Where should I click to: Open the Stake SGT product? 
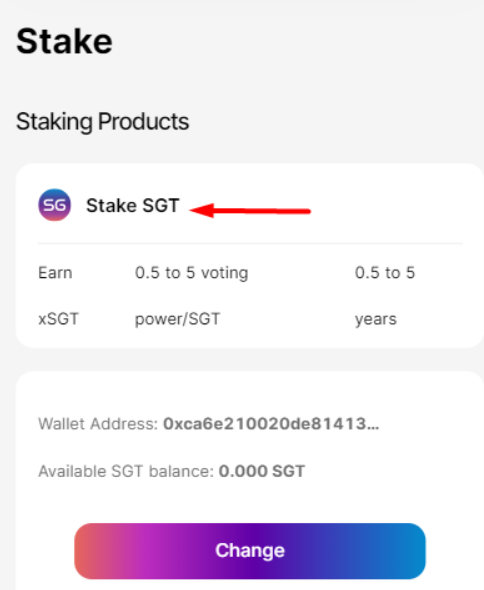click(x=132, y=205)
